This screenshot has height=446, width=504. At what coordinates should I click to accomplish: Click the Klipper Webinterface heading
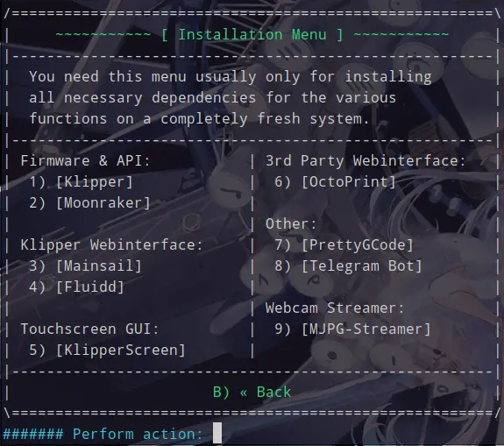coord(112,245)
